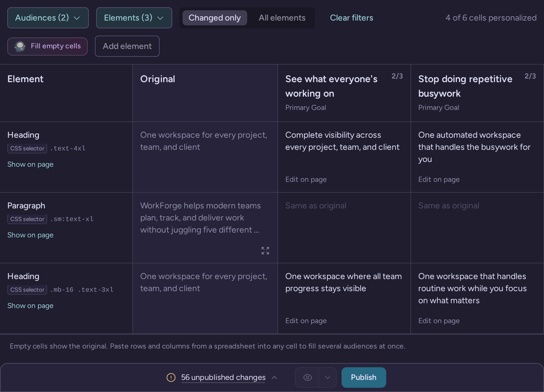
Task: Switch to All elements view
Action: tap(282, 18)
